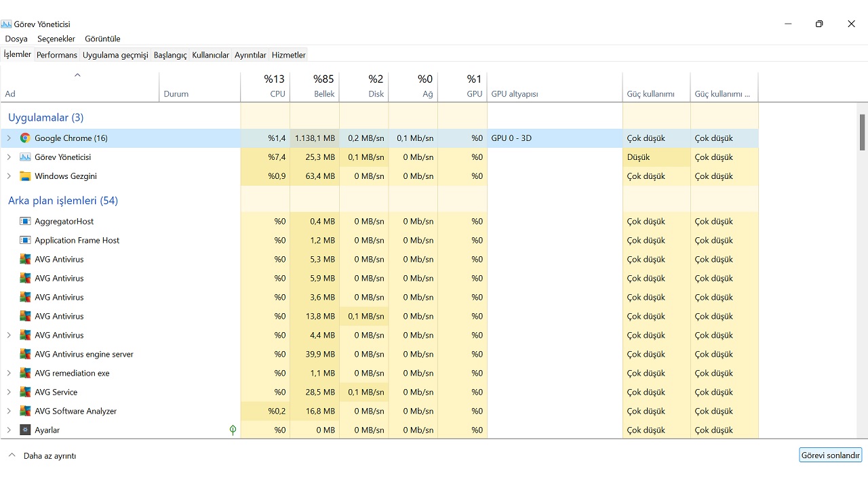This screenshot has height=488, width=868.
Task: Click the vertical scrollbar thumb
Action: click(863, 132)
